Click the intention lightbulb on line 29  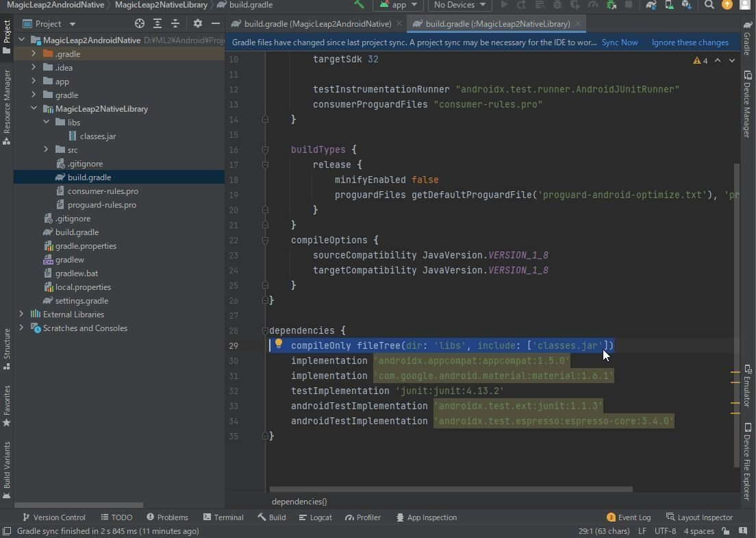[x=279, y=343]
